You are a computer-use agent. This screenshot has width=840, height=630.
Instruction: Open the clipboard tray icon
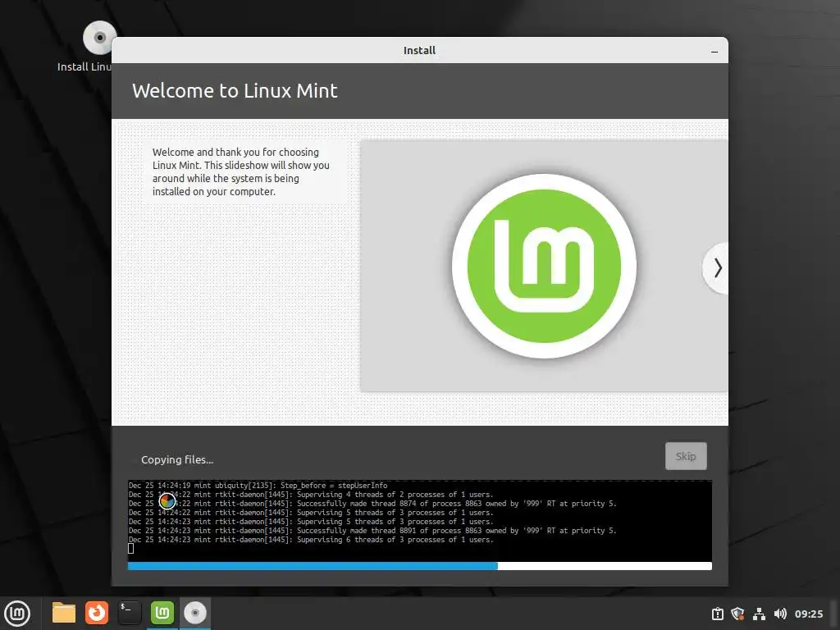tap(717, 614)
